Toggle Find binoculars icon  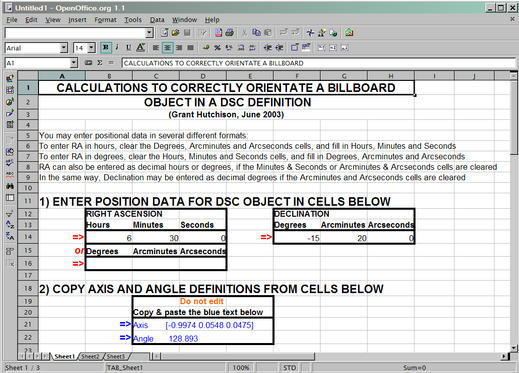[x=10, y=186]
